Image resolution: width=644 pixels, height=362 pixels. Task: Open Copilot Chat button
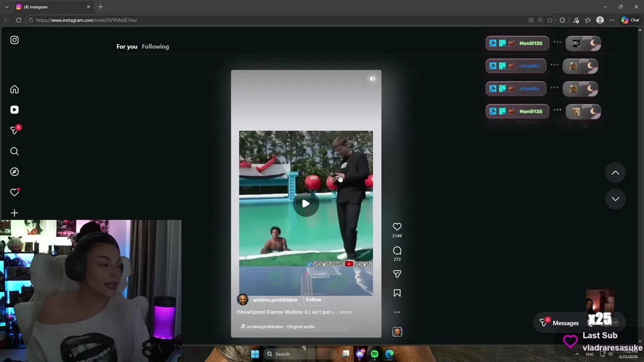click(630, 20)
